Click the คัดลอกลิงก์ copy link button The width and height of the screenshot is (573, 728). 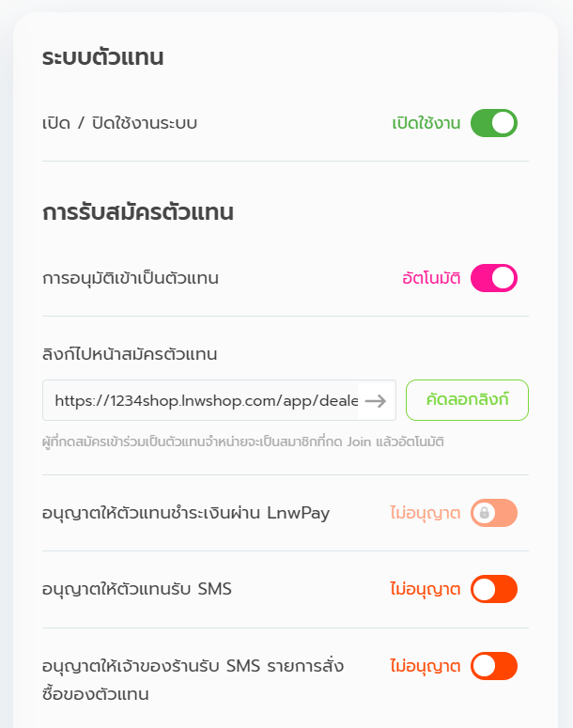tap(467, 400)
